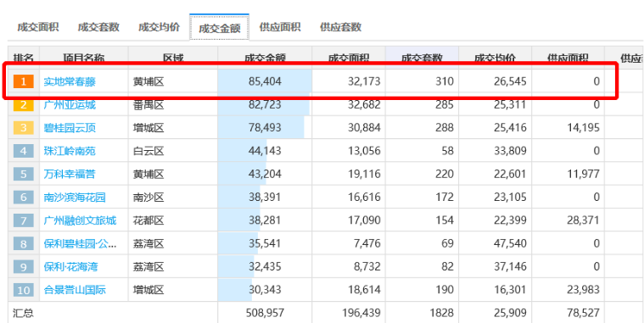
Task: Switch to the 成交面积 tab
Action: 38,27
